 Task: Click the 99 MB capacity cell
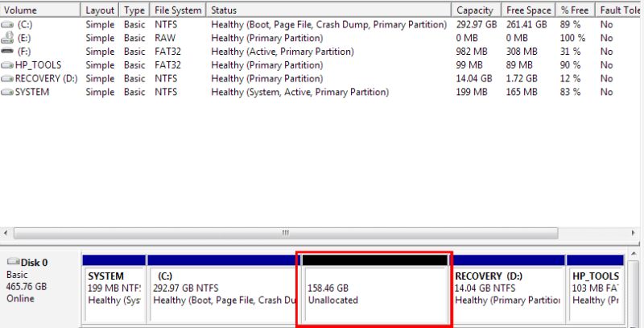pyautogui.click(x=469, y=65)
